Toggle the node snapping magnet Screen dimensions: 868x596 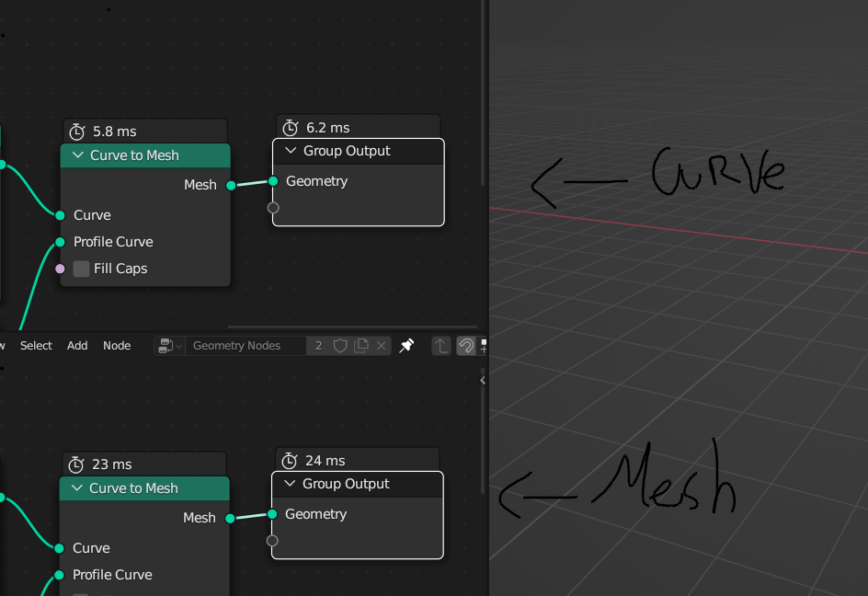(x=466, y=346)
